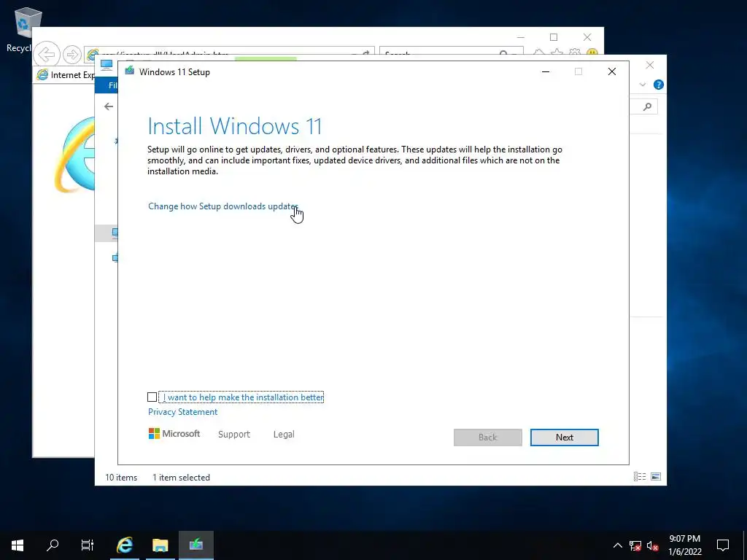Switch to Internet Explorer on the taskbar
The image size is (747, 560).
125,545
